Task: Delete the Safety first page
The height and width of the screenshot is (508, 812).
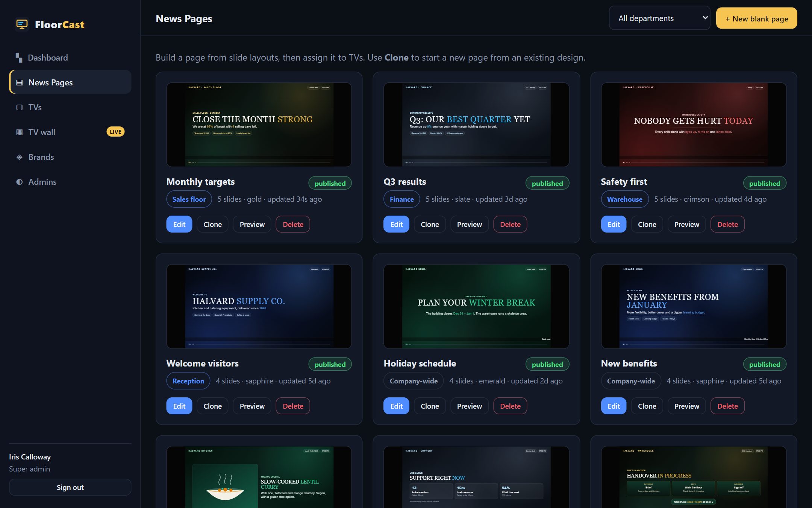Action: click(727, 224)
